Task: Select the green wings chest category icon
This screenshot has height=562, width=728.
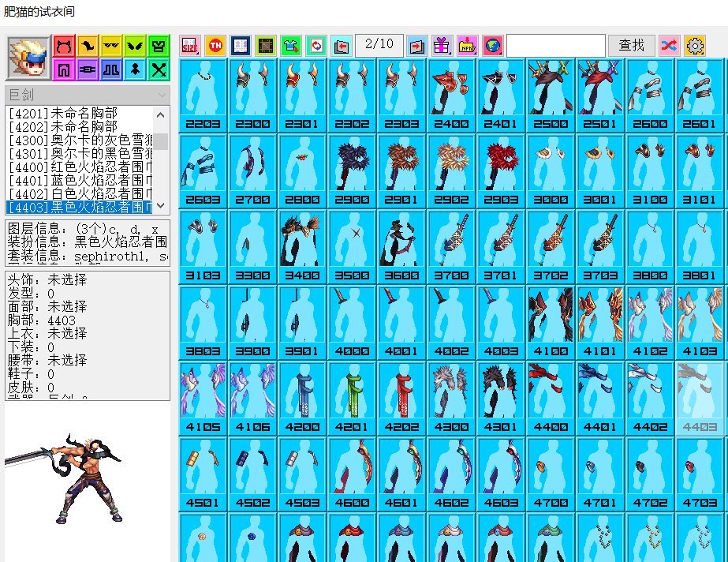Action: click(135, 46)
